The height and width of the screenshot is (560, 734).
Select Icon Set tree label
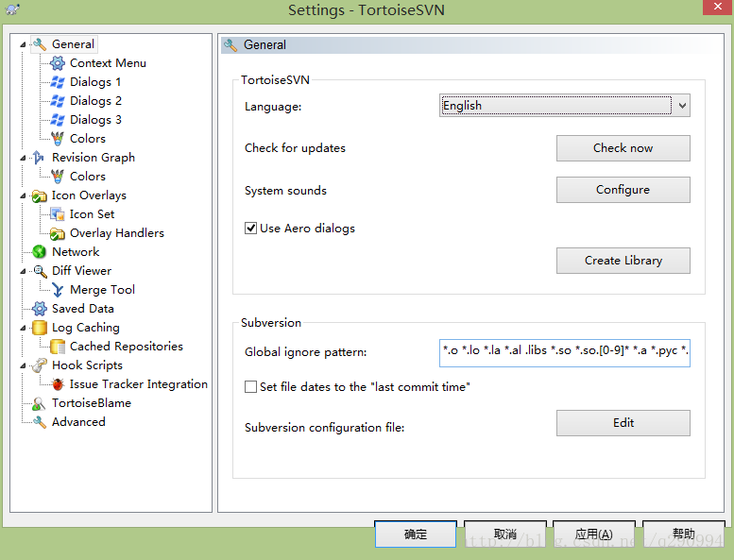(x=92, y=214)
